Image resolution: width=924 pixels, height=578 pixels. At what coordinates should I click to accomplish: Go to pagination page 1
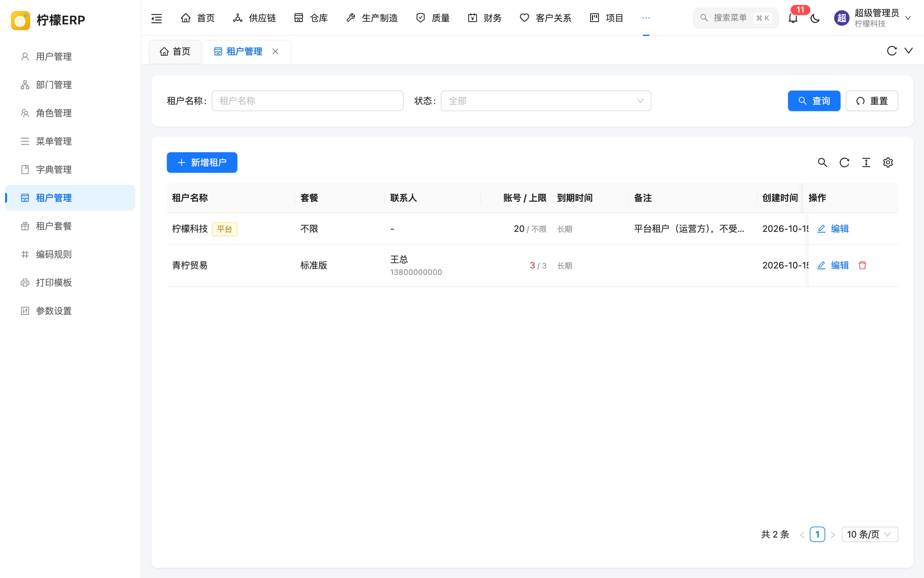pos(817,534)
